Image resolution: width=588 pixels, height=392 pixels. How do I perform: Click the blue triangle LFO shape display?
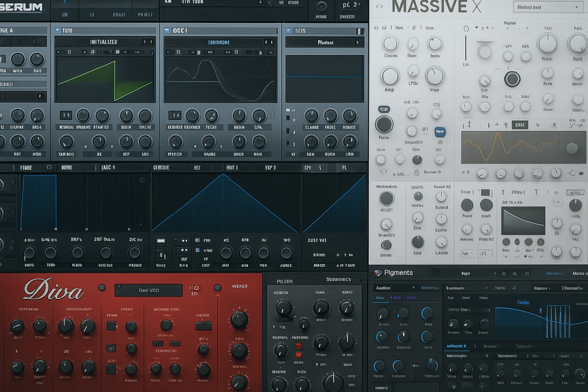(225, 203)
